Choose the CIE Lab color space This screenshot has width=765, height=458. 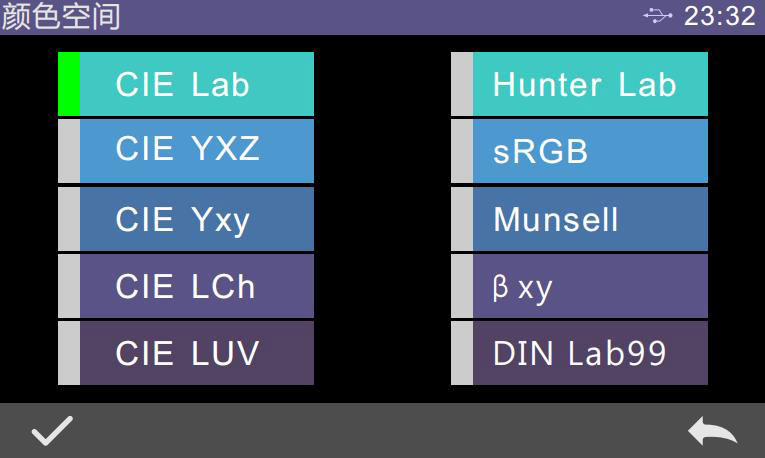pyautogui.click(x=196, y=84)
